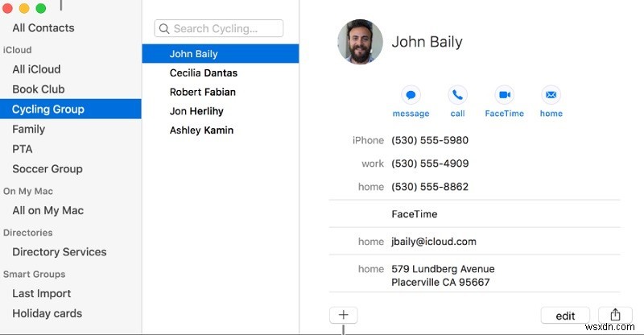Select John Baily in contact list
The width and height of the screenshot is (644, 335).
(x=221, y=54)
